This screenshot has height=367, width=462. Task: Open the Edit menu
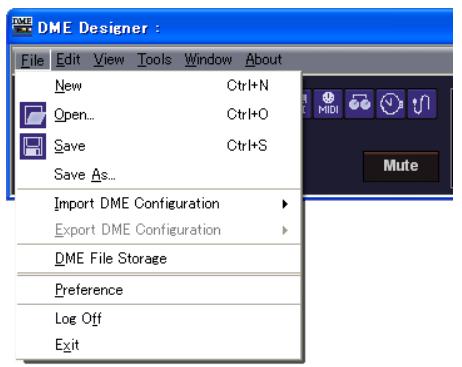point(68,60)
